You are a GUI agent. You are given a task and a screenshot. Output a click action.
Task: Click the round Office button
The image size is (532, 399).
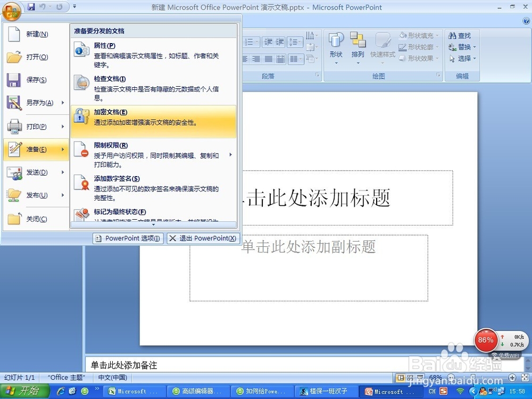12,11
